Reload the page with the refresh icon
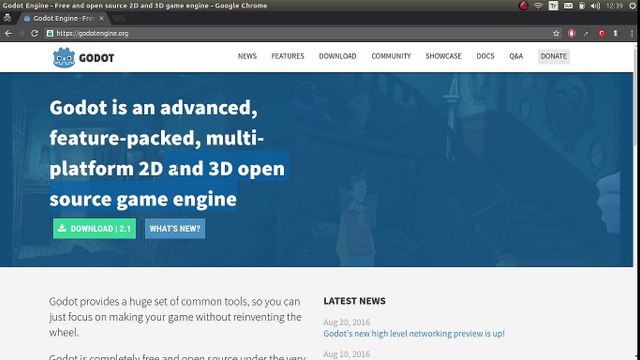This screenshot has height=360, width=640. pyautogui.click(x=35, y=33)
